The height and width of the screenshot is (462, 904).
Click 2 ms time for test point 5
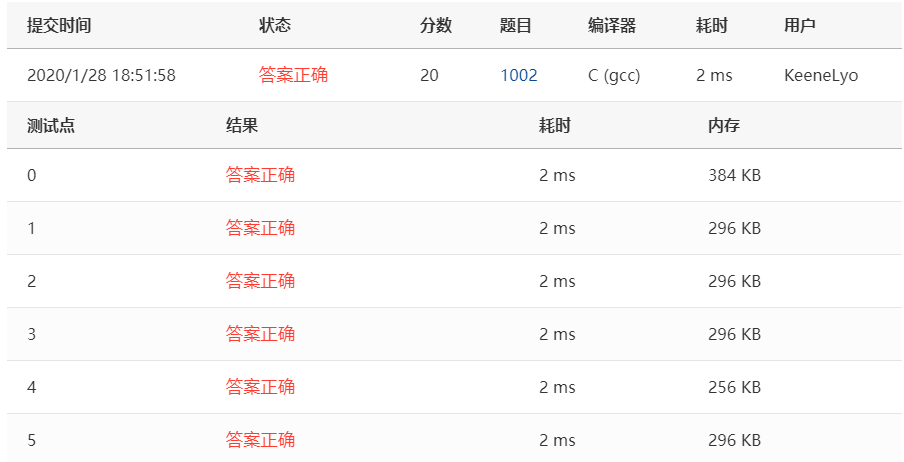point(558,441)
